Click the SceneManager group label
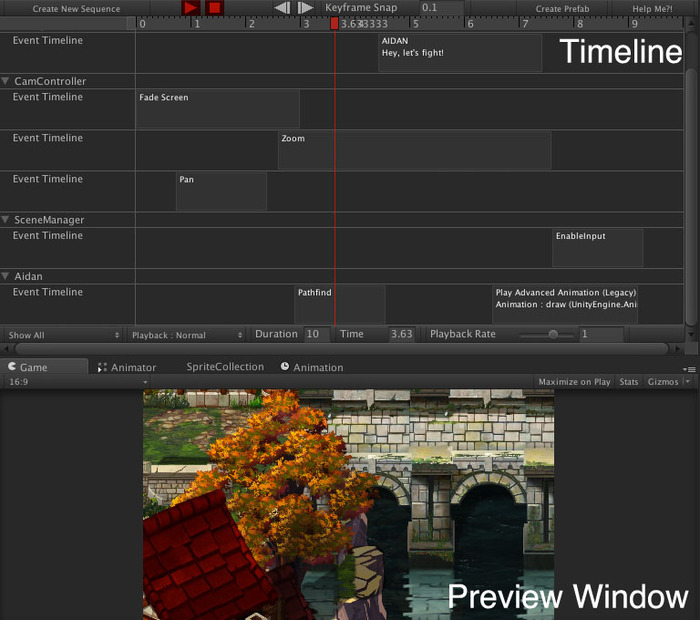700x620 pixels. (x=49, y=220)
